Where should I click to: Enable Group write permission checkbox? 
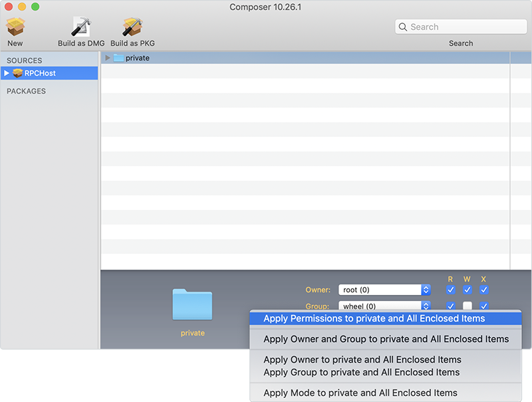tap(467, 306)
